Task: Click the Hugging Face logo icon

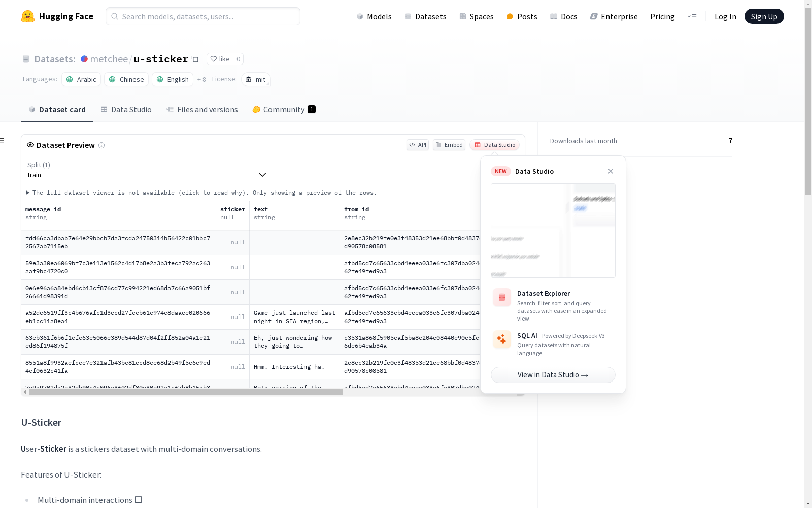Action: click(x=28, y=16)
